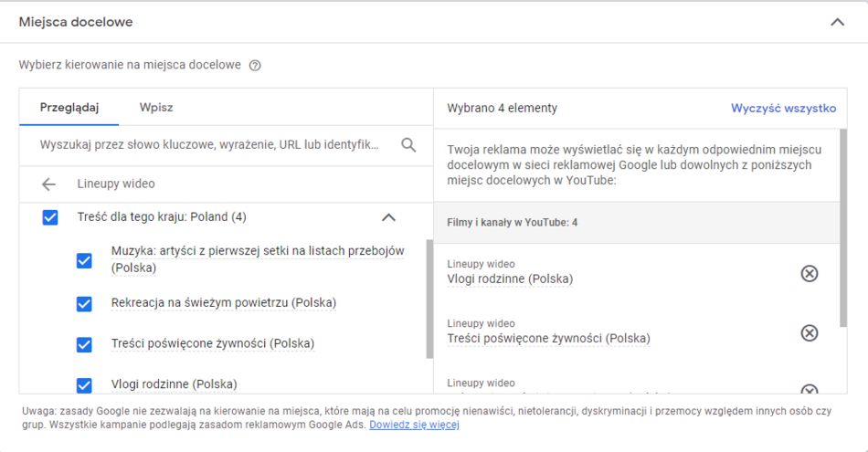Uncheck Treść dla tego kraju: Poland checkbox
This screenshot has width=868, height=452.
click(51, 217)
